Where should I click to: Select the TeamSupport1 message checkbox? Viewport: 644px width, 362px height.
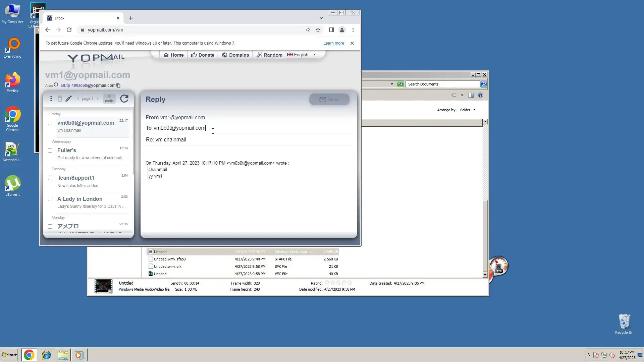(x=50, y=178)
